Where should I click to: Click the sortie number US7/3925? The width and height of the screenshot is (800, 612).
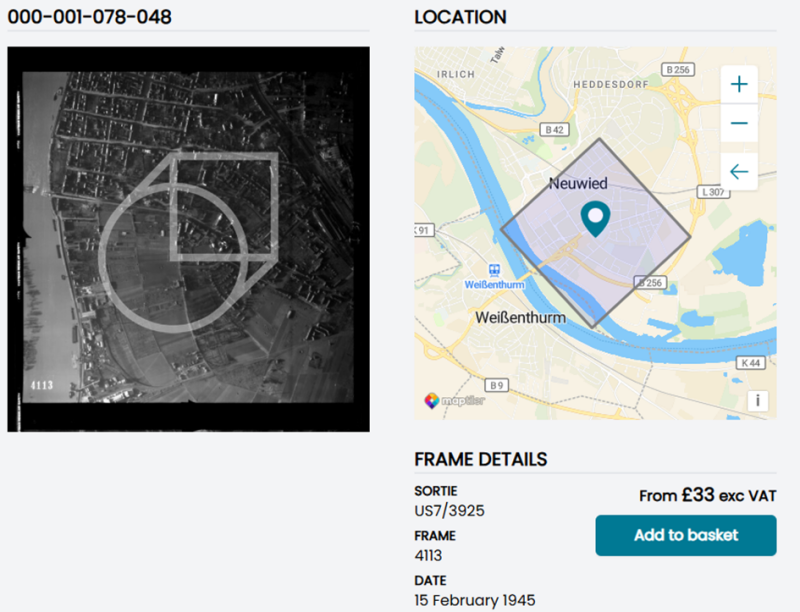coord(450,511)
